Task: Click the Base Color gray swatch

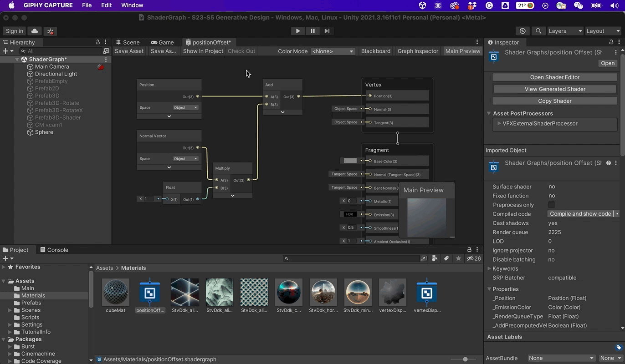Action: pyautogui.click(x=350, y=161)
